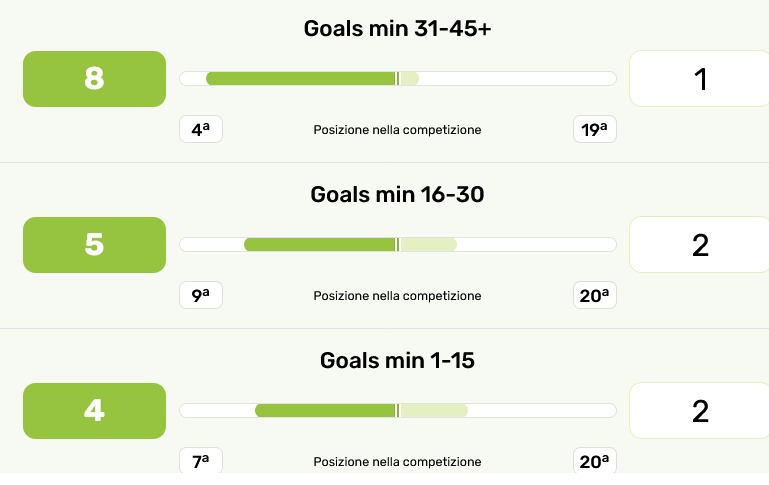Click the Goals min 16-30 comparison bar
769x485 pixels.
[397, 245]
